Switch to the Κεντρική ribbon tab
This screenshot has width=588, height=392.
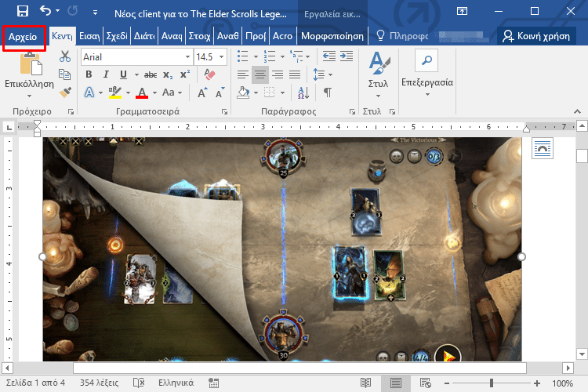(62, 36)
